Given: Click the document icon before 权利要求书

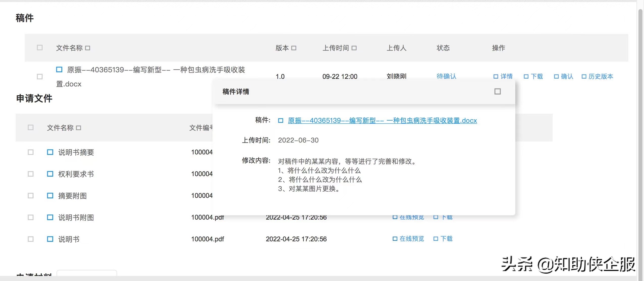Looking at the screenshot, I should [x=50, y=174].
